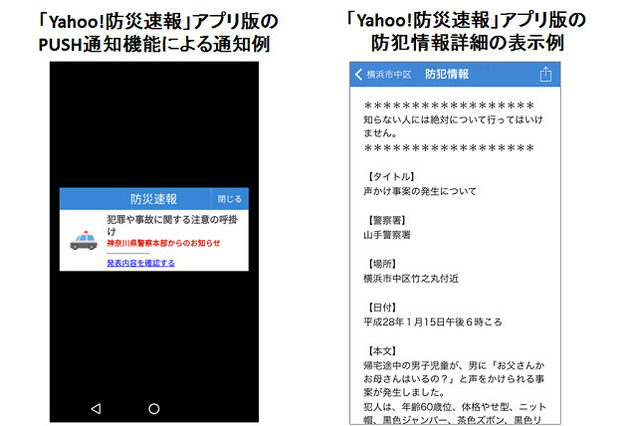Tap the 【日付】 heading
The width and height of the screenshot is (640, 426).
[x=380, y=307]
